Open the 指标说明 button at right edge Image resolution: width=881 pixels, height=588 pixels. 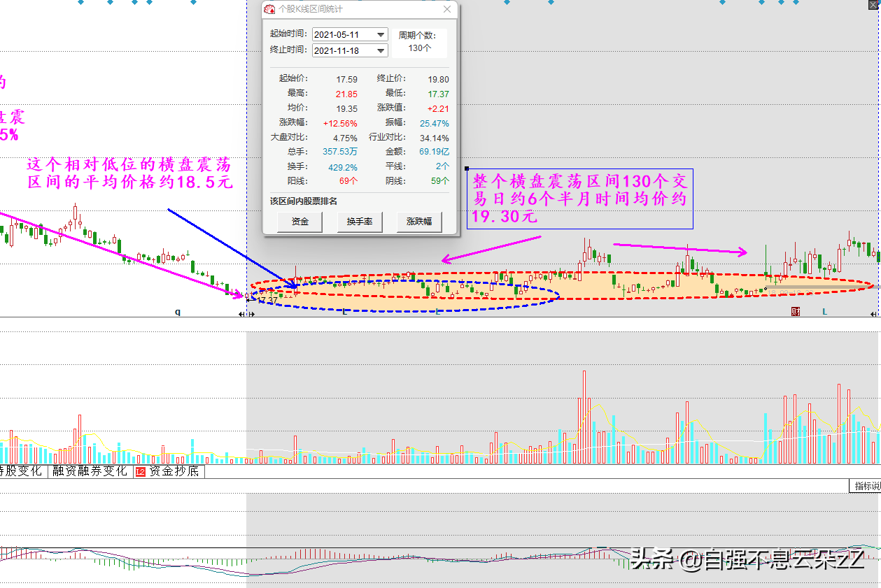[x=866, y=486]
